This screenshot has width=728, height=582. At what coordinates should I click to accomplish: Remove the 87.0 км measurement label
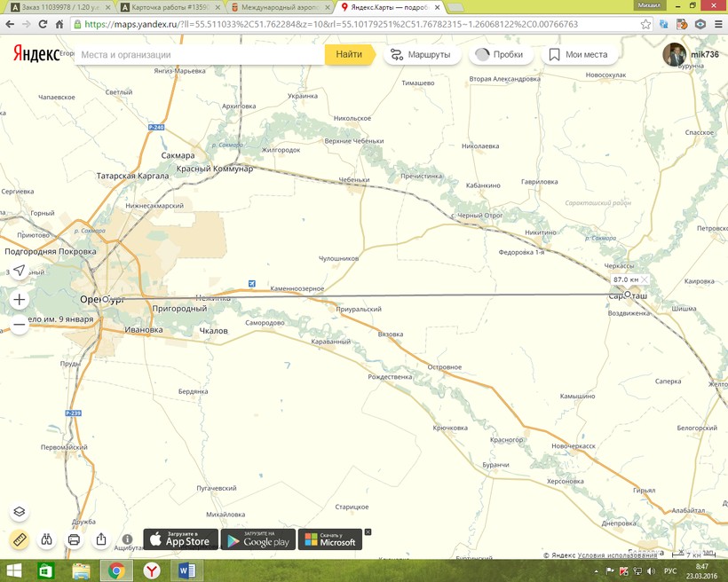pos(645,279)
